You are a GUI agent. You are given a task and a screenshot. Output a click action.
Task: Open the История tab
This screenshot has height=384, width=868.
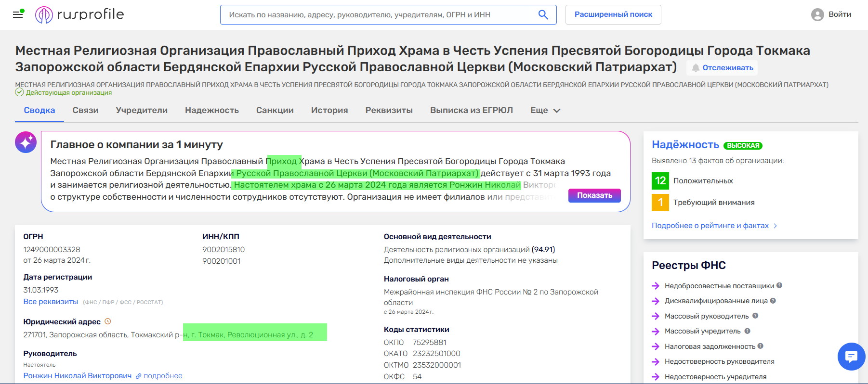click(329, 110)
